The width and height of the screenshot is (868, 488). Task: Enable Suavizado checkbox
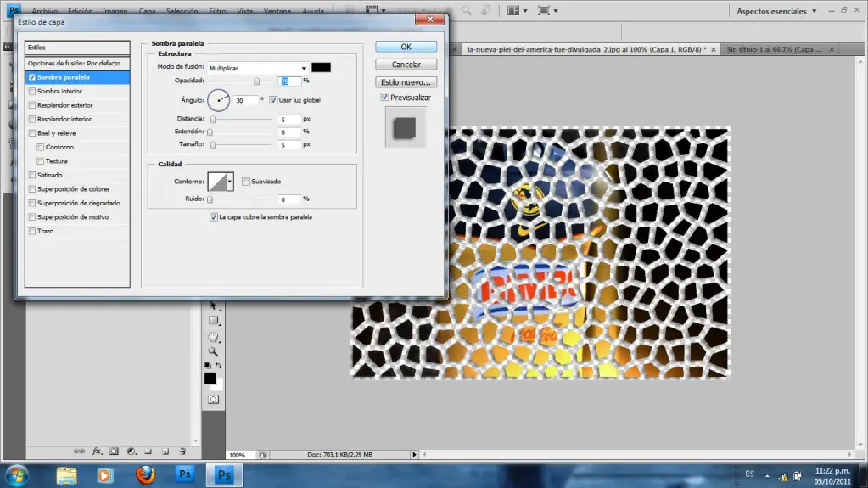click(x=246, y=182)
